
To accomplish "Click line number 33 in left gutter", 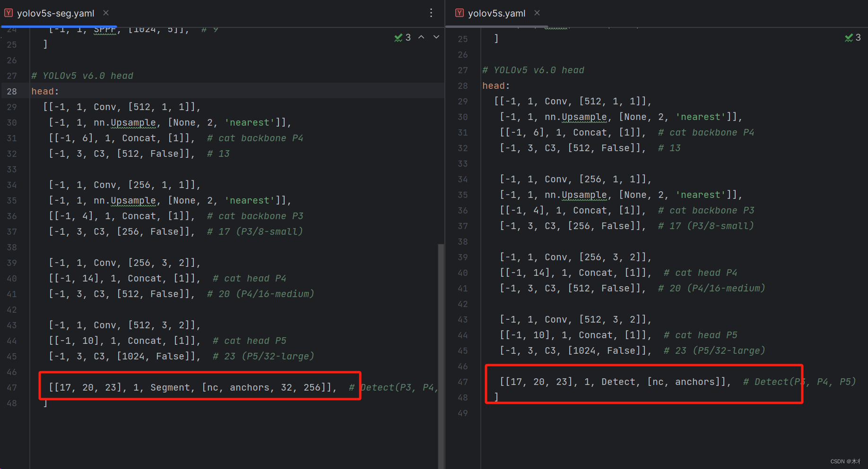I will [12, 169].
